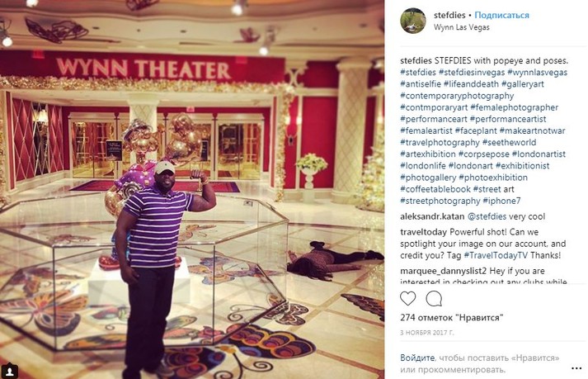Viewport: 588px width, 379px height.
Task: View the 274 likes list
Action: point(451,318)
